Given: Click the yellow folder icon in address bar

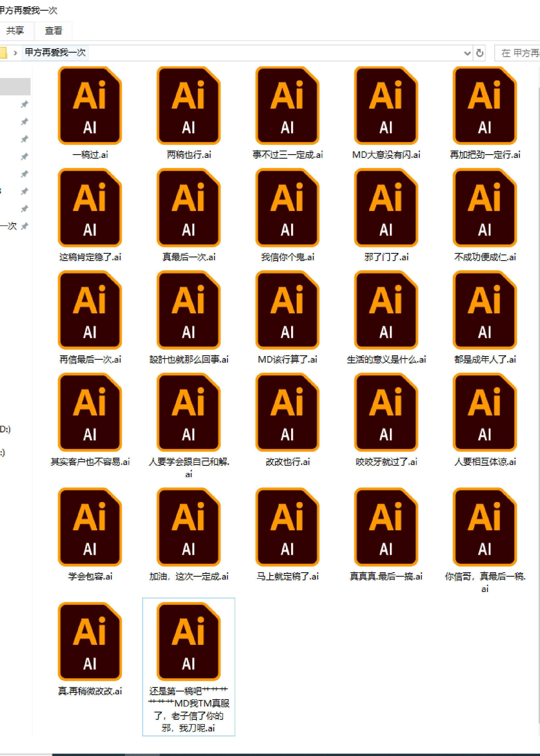Looking at the screenshot, I should click(3, 53).
